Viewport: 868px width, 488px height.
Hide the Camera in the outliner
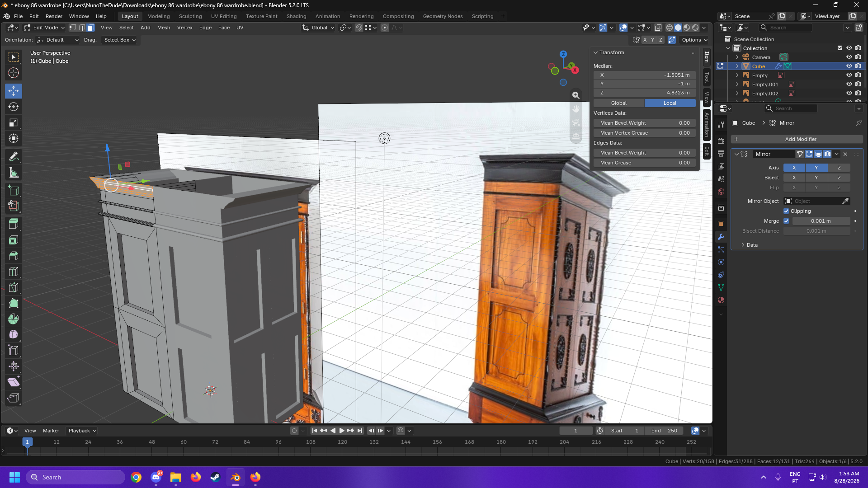(x=849, y=57)
